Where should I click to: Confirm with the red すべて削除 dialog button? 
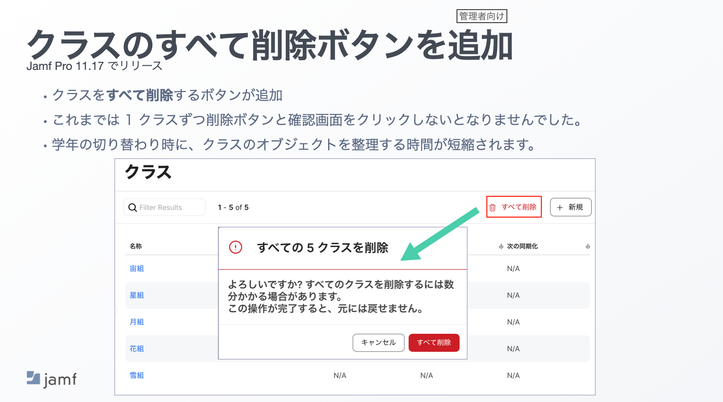(434, 343)
